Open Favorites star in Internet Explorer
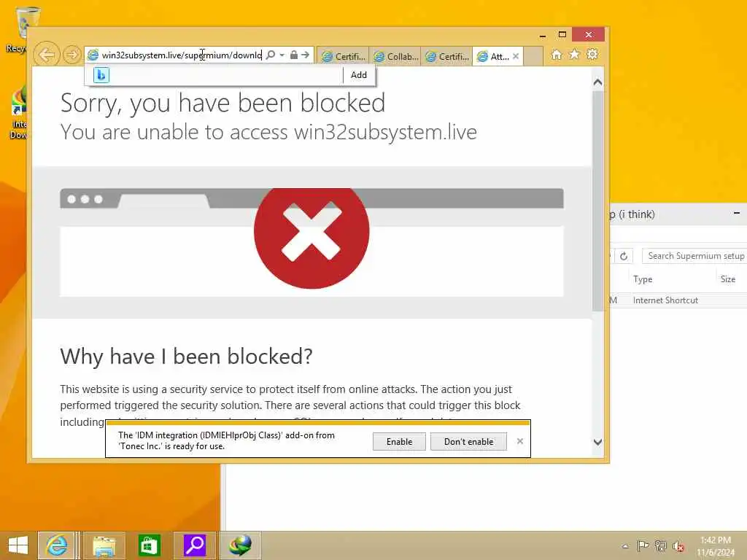The height and width of the screenshot is (560, 747). (x=575, y=54)
